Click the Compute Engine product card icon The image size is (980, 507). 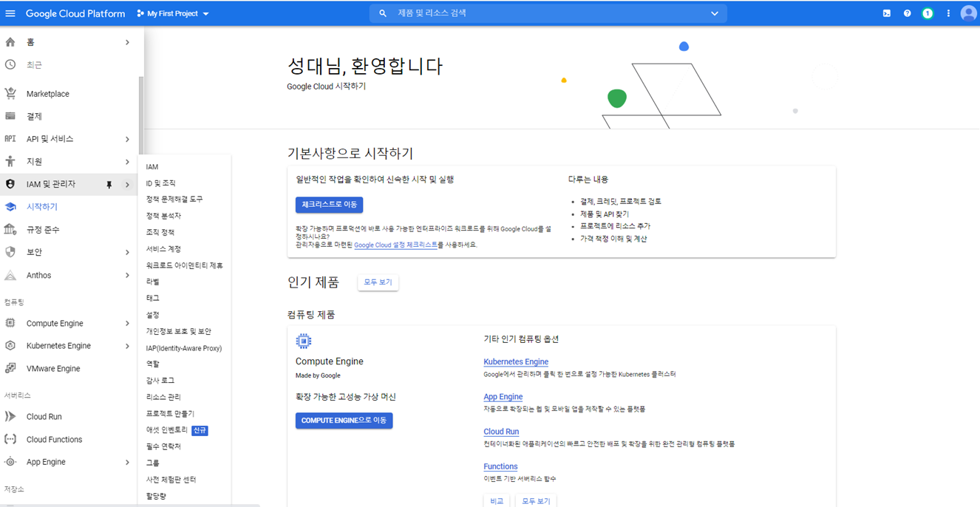(x=303, y=341)
